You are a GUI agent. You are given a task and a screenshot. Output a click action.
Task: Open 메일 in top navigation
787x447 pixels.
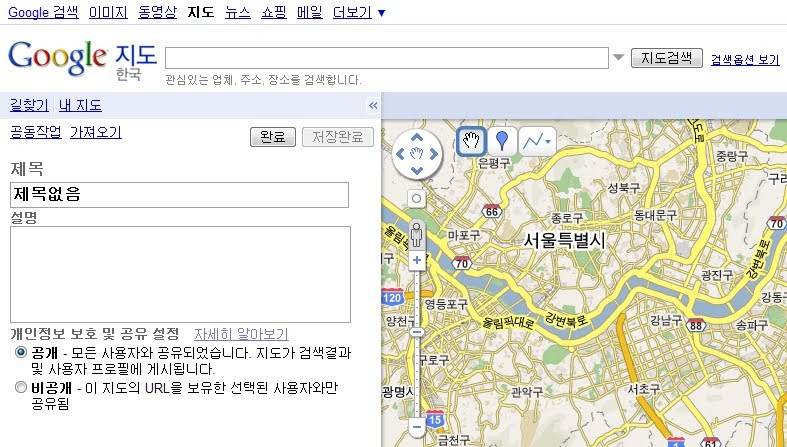309,12
